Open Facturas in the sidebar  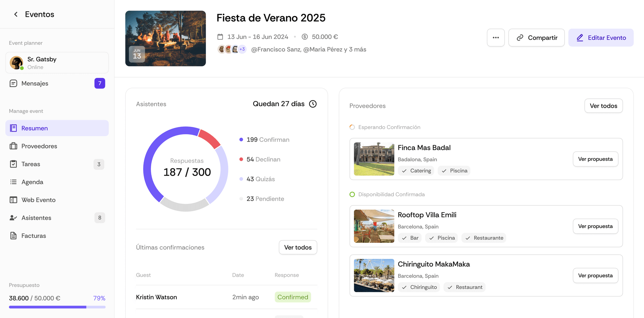pyautogui.click(x=57, y=236)
